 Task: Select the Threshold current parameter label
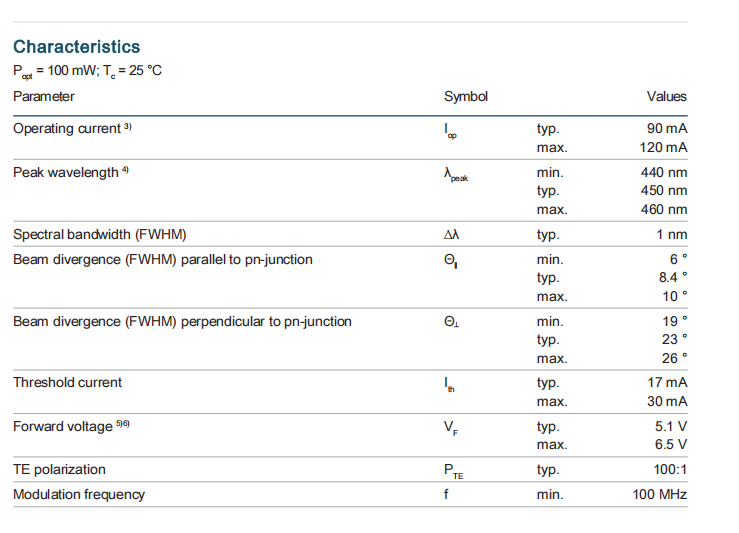(67, 383)
